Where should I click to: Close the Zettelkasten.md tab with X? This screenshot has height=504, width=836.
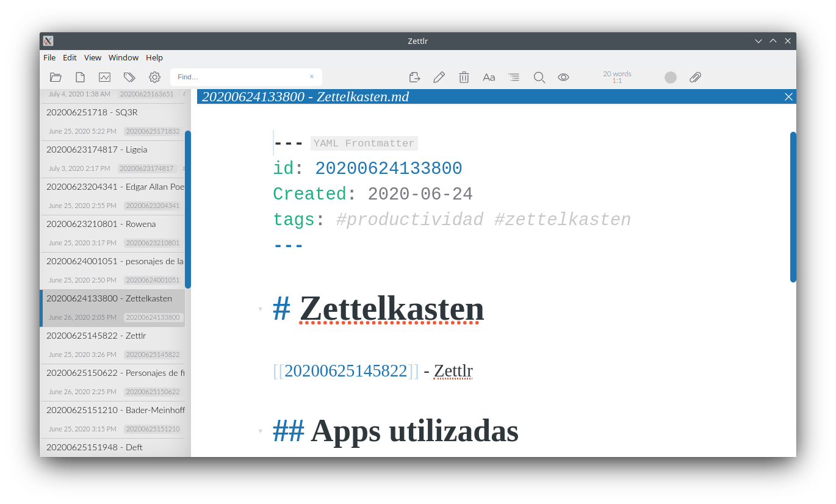coord(788,96)
